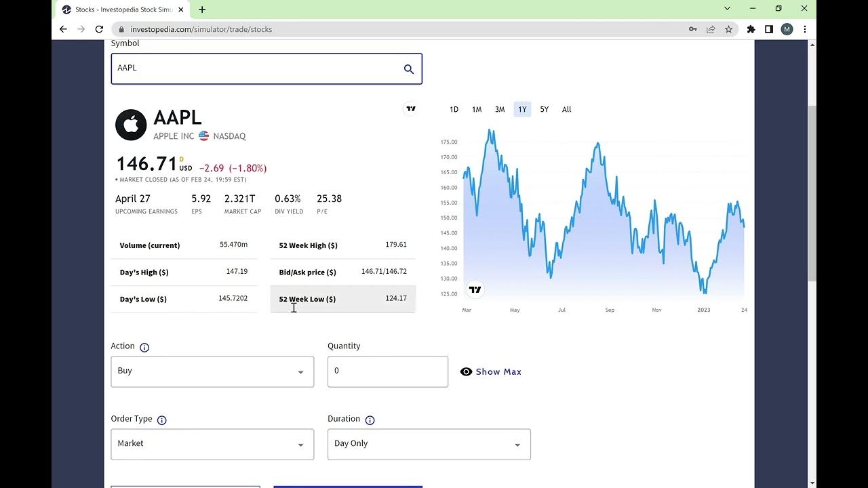Select the 1M chart range
Image resolution: width=868 pixels, height=488 pixels.
tap(477, 109)
